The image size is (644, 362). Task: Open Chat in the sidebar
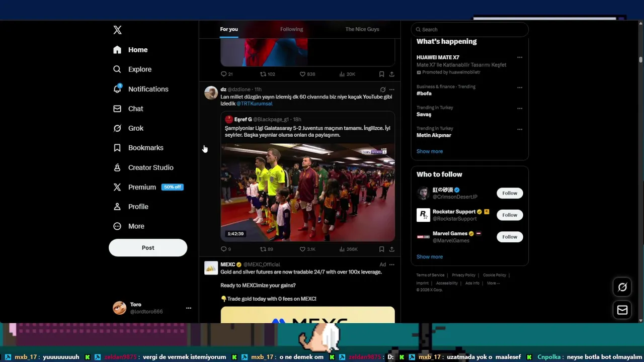[128, 109]
